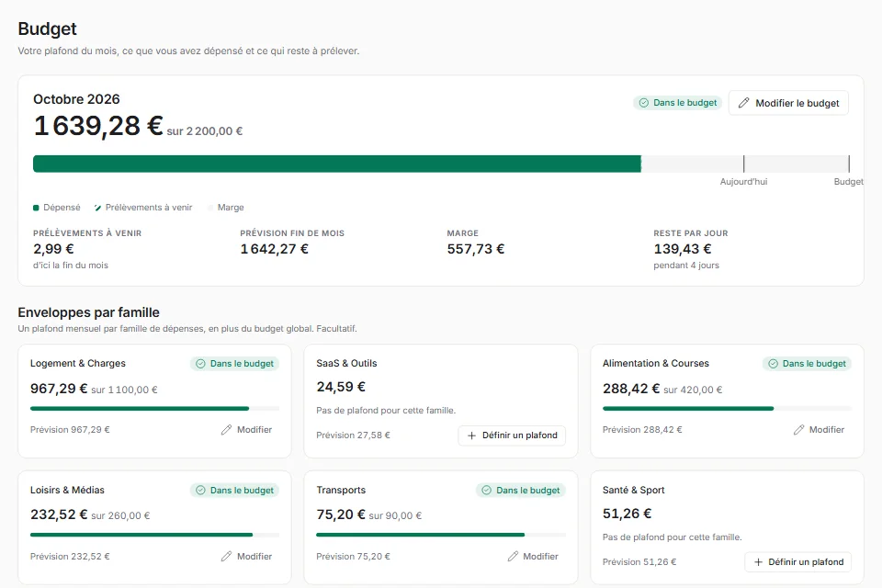Define a plafond for SaaS & Outils
This screenshot has width=882, height=588.
512,435
